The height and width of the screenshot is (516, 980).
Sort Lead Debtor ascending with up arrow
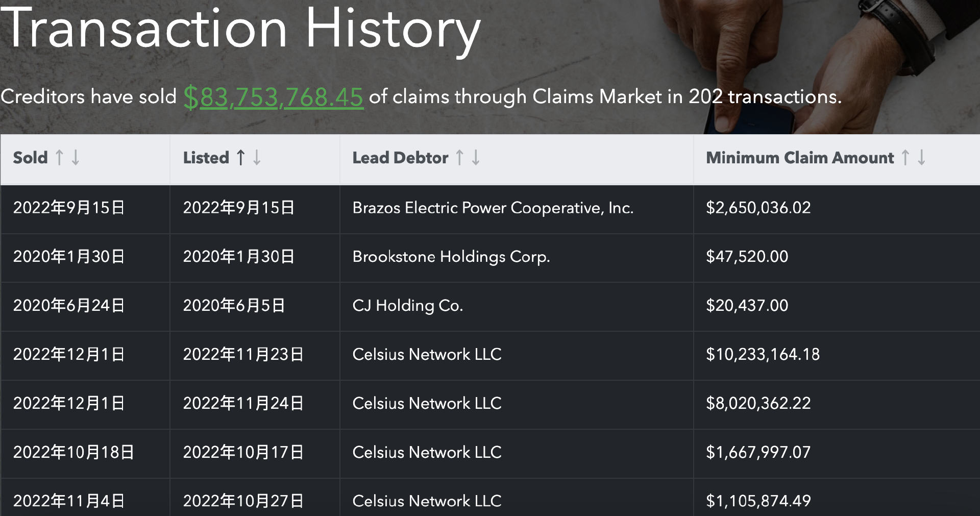pyautogui.click(x=460, y=158)
